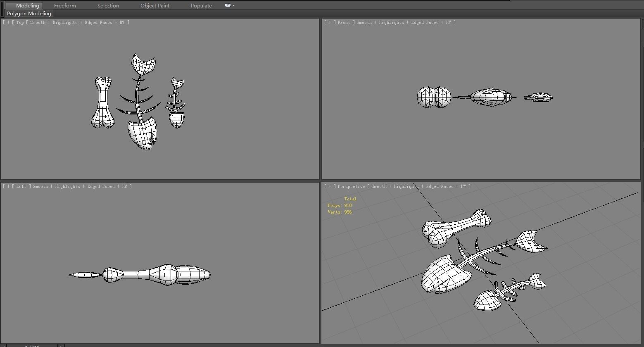Go to the Object Paint tab
This screenshot has width=644, height=347.
pyautogui.click(x=155, y=6)
